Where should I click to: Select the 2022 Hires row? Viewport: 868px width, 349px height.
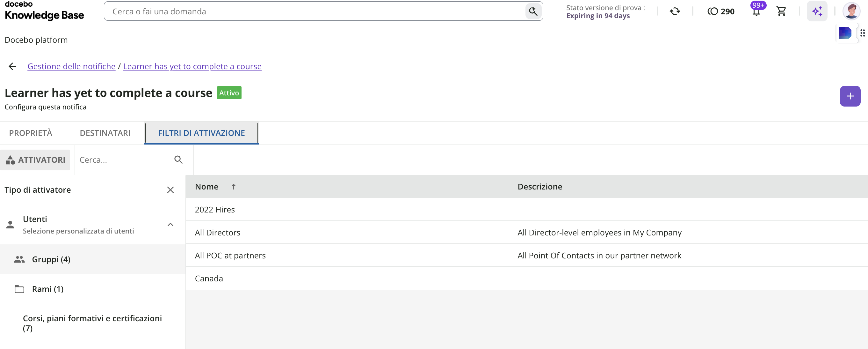[x=527, y=209]
